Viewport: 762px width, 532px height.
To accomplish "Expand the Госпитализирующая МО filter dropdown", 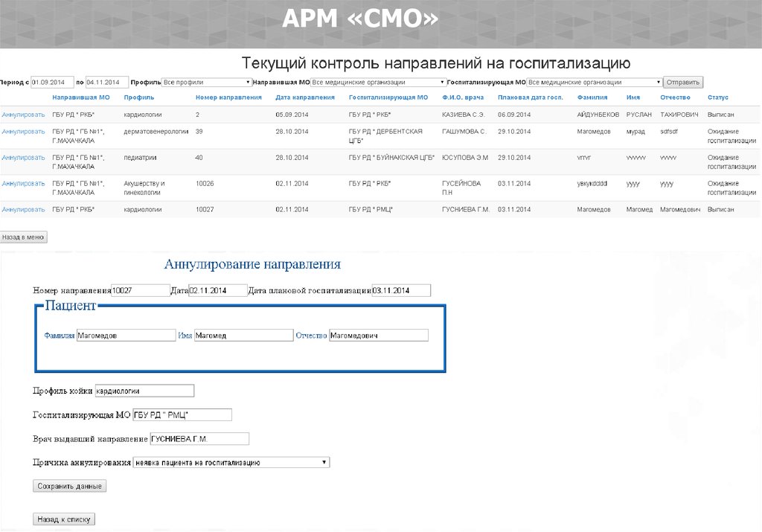I will 594,83.
